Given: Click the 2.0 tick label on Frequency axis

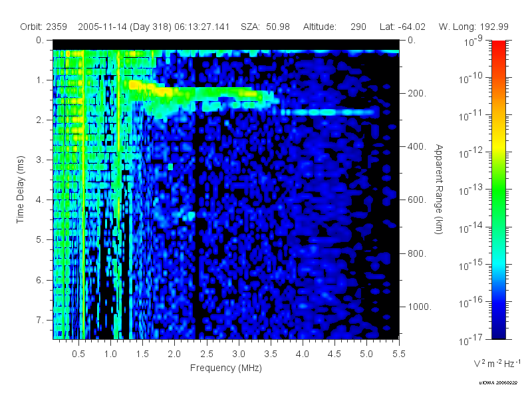Looking at the screenshot, I should click(x=174, y=354).
